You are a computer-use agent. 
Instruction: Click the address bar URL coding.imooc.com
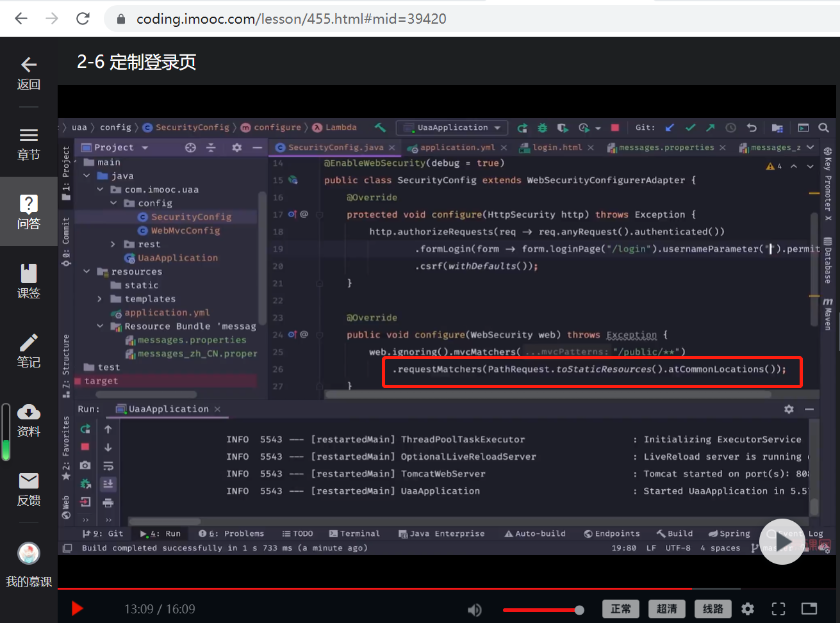(292, 19)
